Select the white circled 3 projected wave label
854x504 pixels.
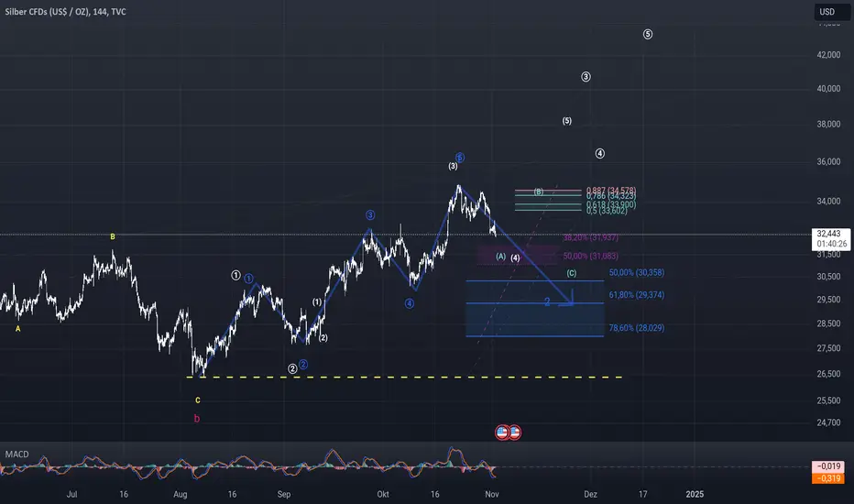click(586, 77)
